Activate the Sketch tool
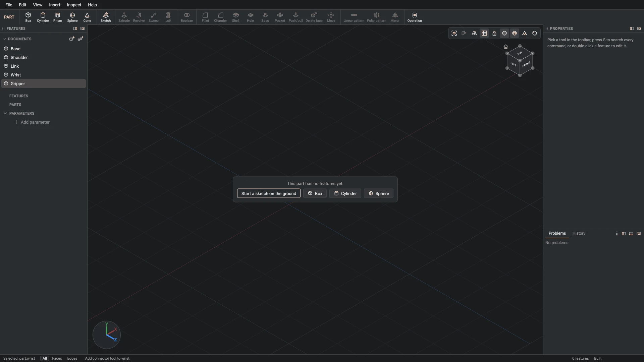 106,17
